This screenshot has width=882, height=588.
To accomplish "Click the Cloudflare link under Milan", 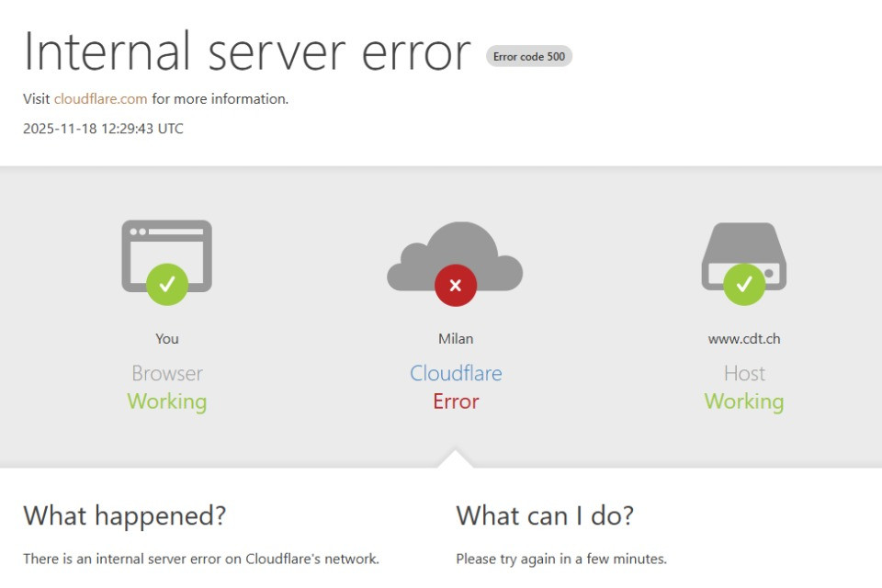I will 456,373.
